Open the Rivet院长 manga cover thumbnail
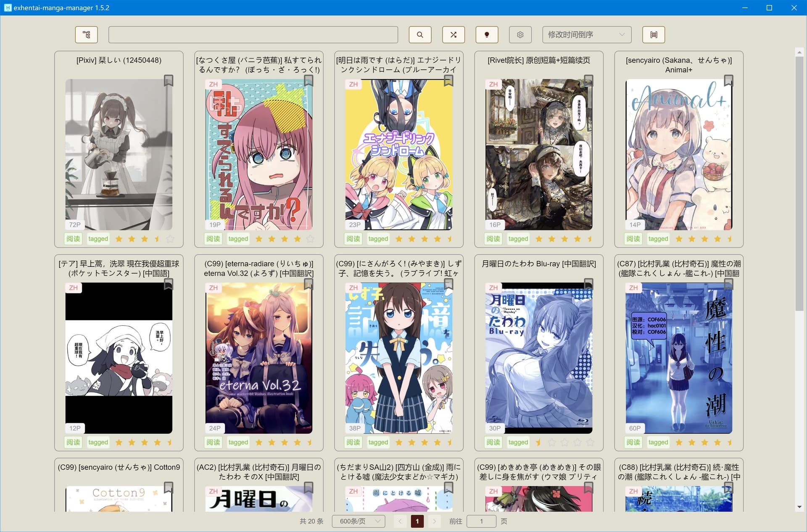807x532 pixels. pyautogui.click(x=538, y=154)
